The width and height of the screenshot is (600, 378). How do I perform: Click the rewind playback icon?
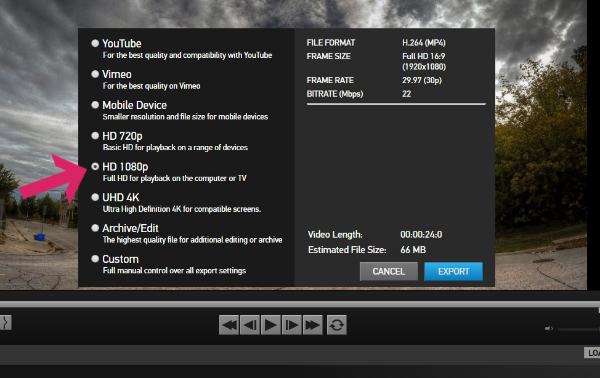(x=229, y=325)
